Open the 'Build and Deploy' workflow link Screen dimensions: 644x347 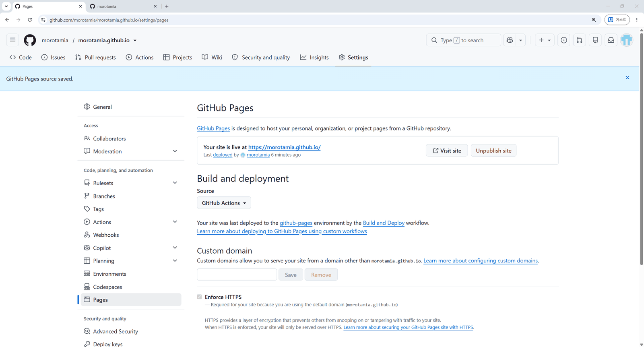click(x=384, y=223)
